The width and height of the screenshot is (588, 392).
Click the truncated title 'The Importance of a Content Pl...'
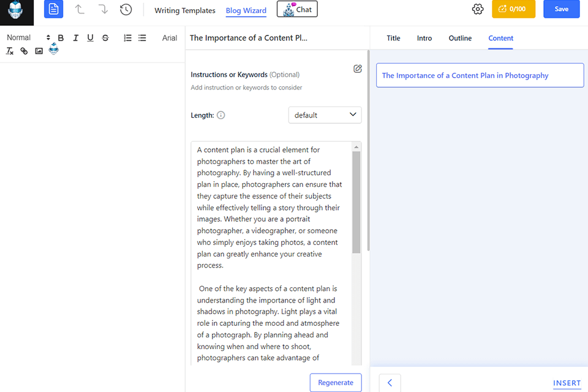[248, 38]
